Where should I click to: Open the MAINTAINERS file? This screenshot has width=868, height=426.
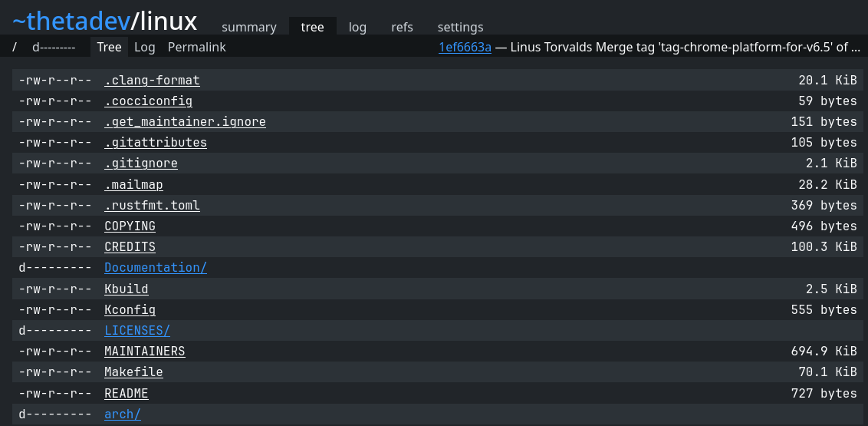coord(144,351)
